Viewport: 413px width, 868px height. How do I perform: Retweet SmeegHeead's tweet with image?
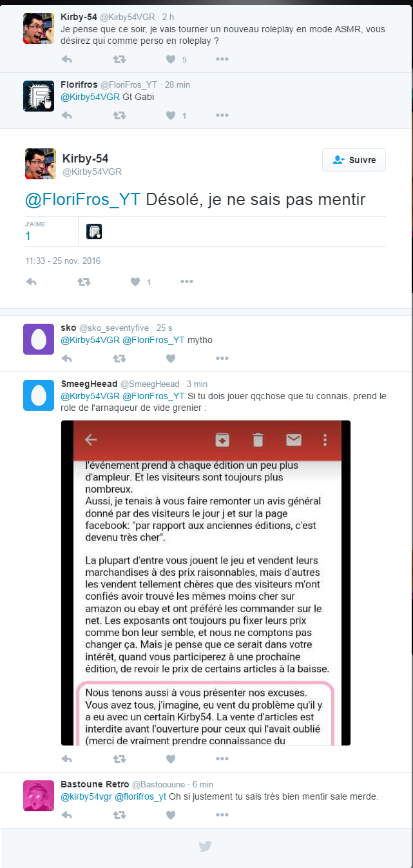[x=119, y=759]
